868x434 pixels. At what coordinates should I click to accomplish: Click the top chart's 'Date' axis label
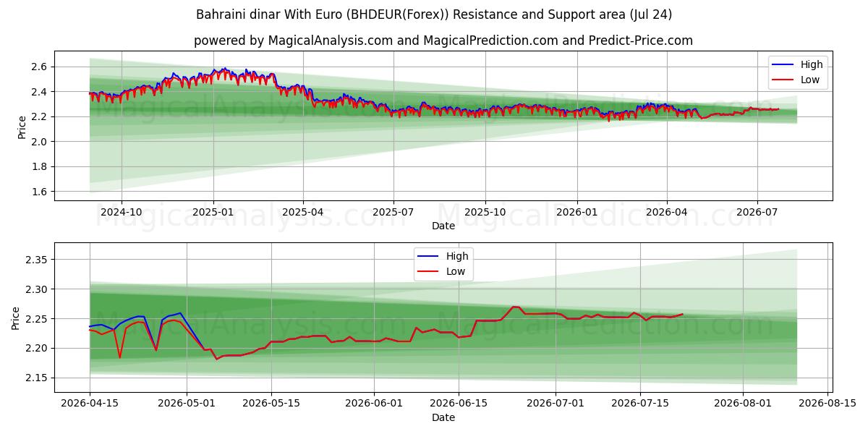pyautogui.click(x=443, y=226)
